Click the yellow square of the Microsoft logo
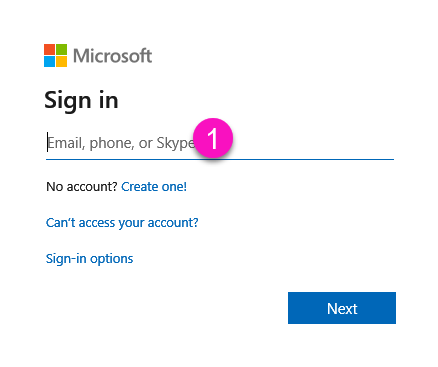Screen dimensions: 438x367 click(61, 61)
